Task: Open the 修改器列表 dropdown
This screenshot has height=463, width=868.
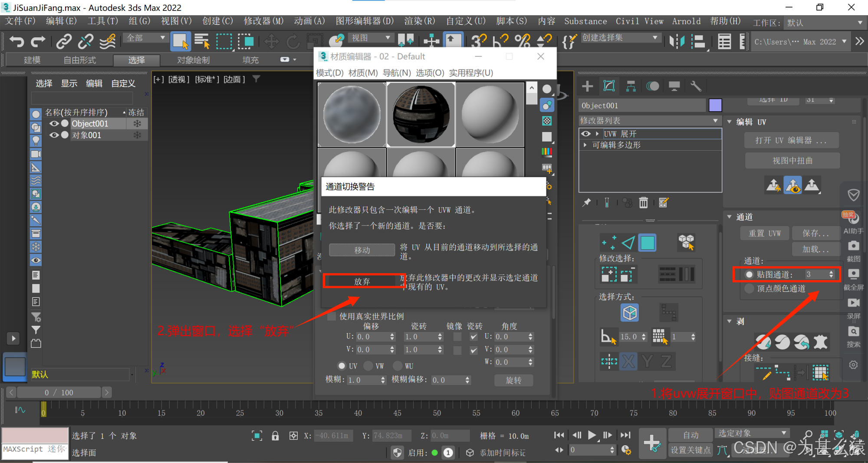Action: pyautogui.click(x=650, y=120)
